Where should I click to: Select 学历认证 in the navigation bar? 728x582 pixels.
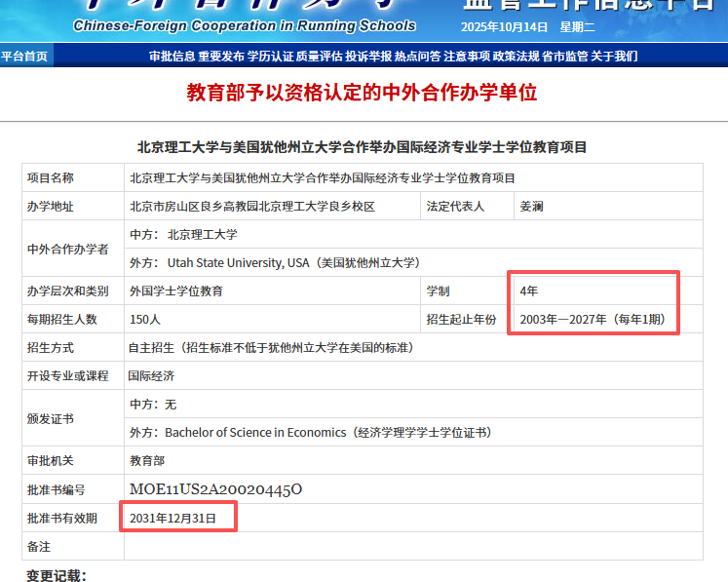pyautogui.click(x=270, y=57)
